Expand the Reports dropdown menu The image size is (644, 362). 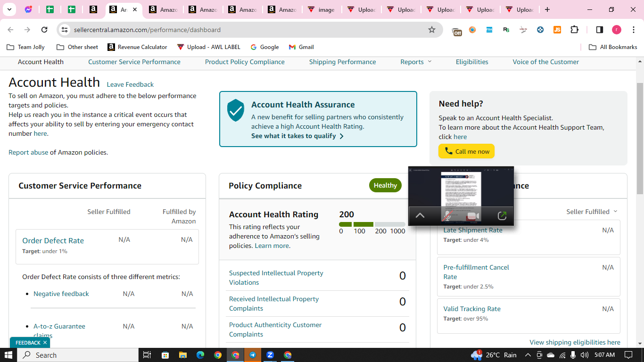pyautogui.click(x=416, y=62)
